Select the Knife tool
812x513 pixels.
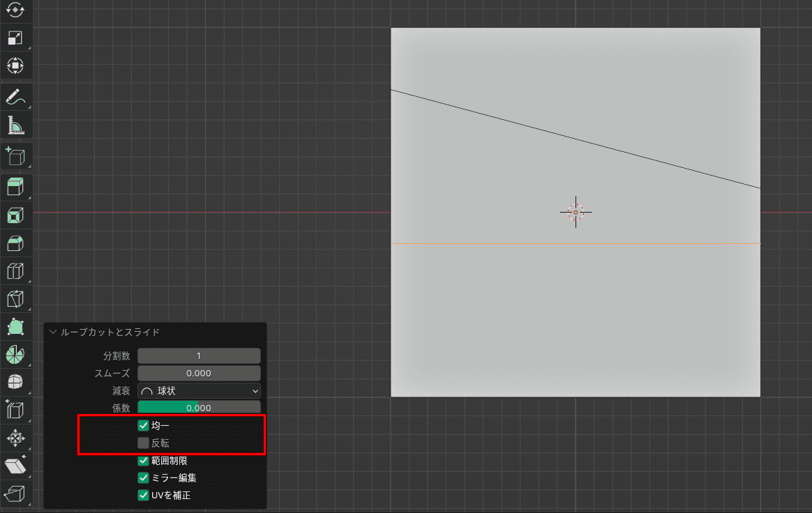pos(15,299)
